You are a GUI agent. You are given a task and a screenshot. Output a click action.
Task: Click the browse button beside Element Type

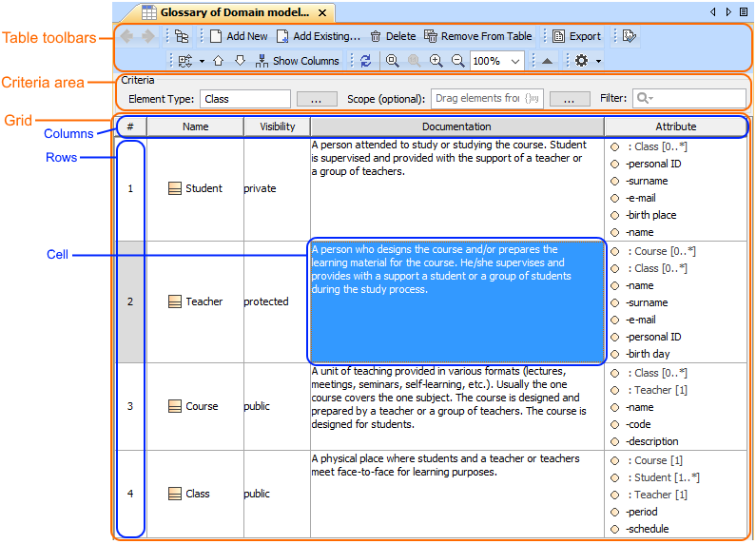tap(317, 99)
